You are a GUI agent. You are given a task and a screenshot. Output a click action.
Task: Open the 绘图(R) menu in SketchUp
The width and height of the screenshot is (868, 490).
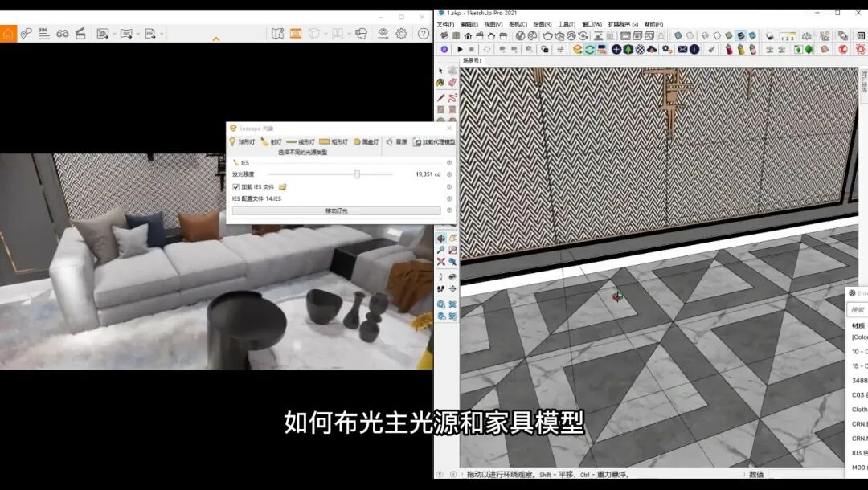(x=542, y=24)
